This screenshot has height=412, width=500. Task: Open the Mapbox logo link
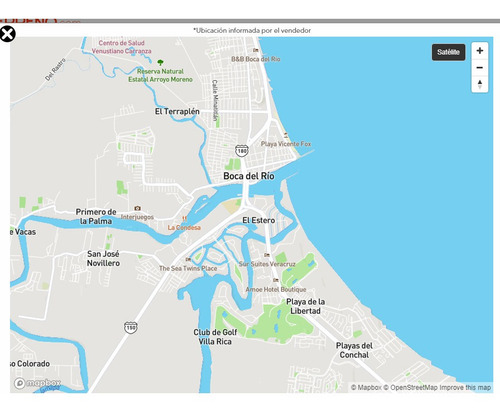(x=37, y=383)
